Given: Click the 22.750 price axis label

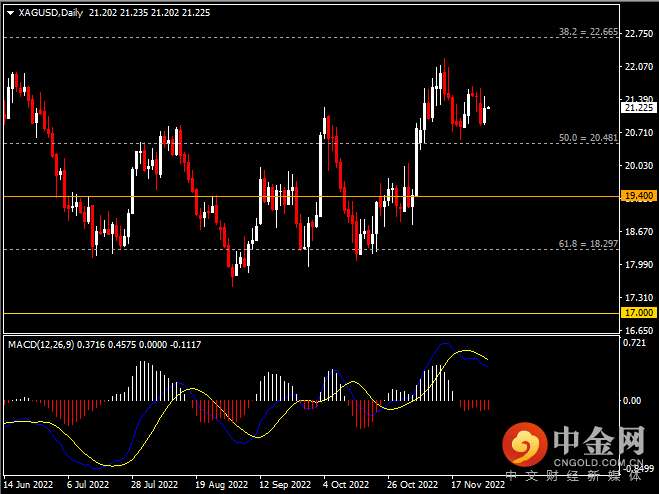Looking at the screenshot, I should (x=637, y=33).
